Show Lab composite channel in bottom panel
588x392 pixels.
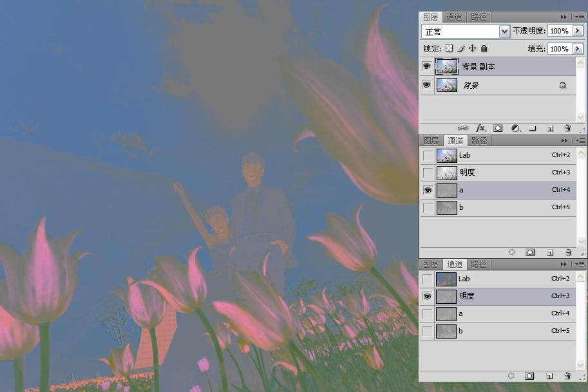click(x=427, y=279)
